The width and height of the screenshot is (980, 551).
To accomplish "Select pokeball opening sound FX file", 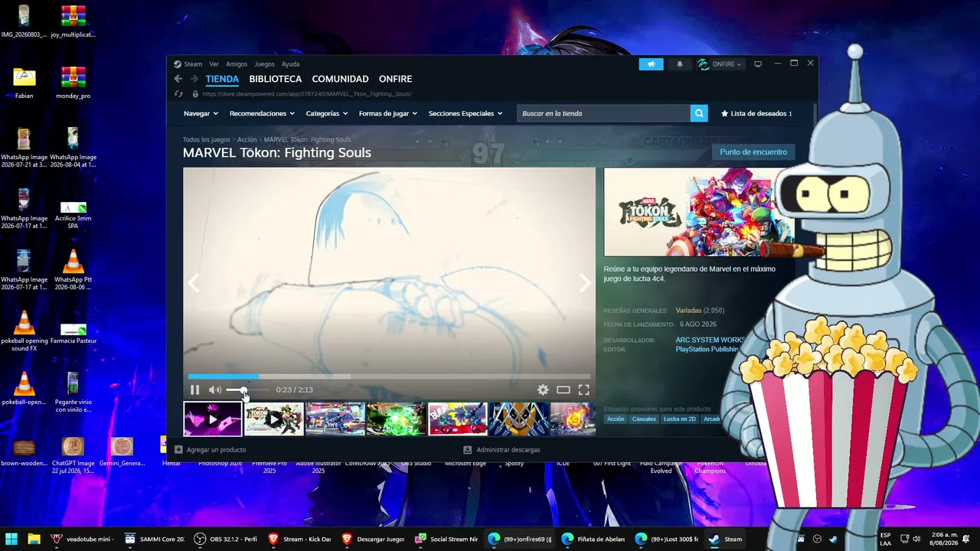I will pyautogui.click(x=24, y=331).
